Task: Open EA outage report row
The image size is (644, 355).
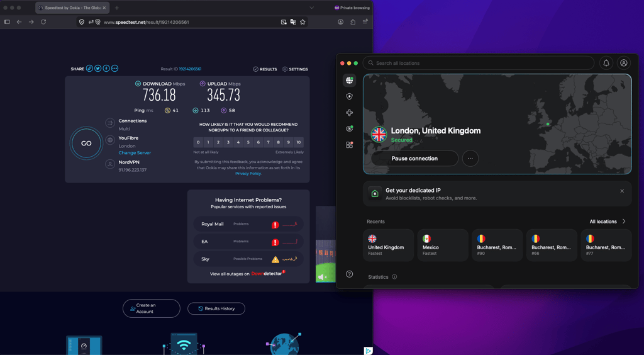Action: pos(248,242)
